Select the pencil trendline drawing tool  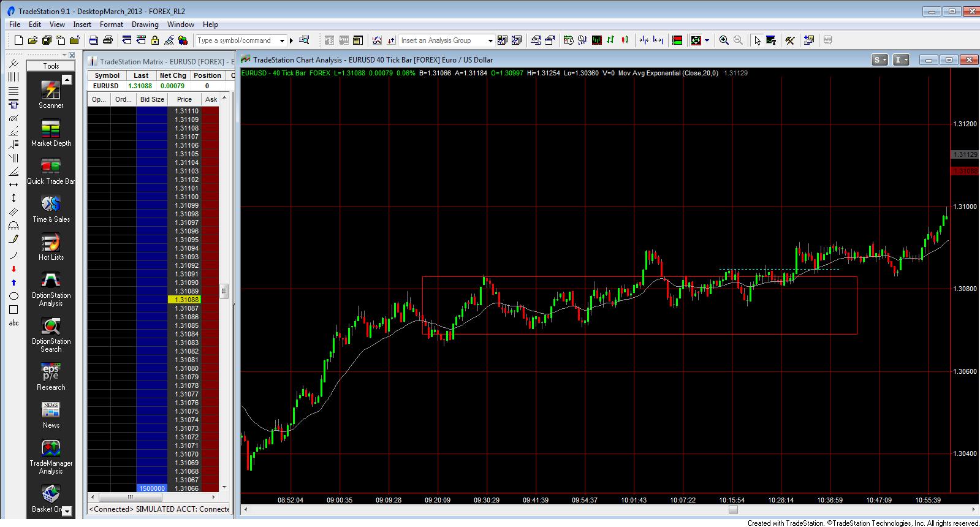(13, 239)
